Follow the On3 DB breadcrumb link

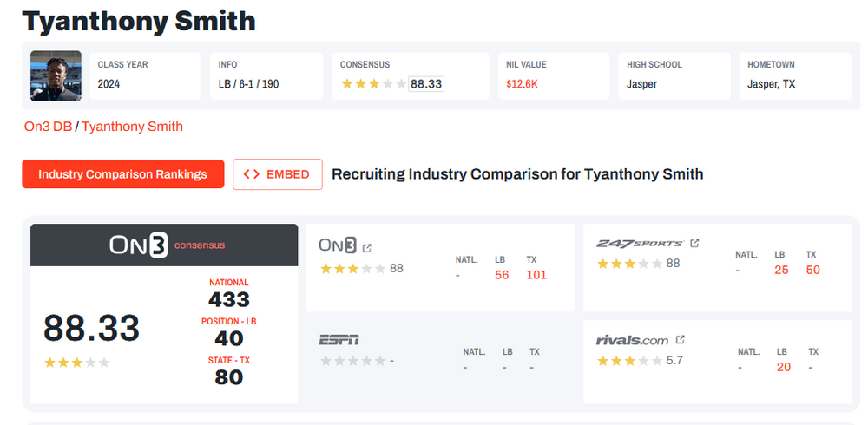coord(48,127)
